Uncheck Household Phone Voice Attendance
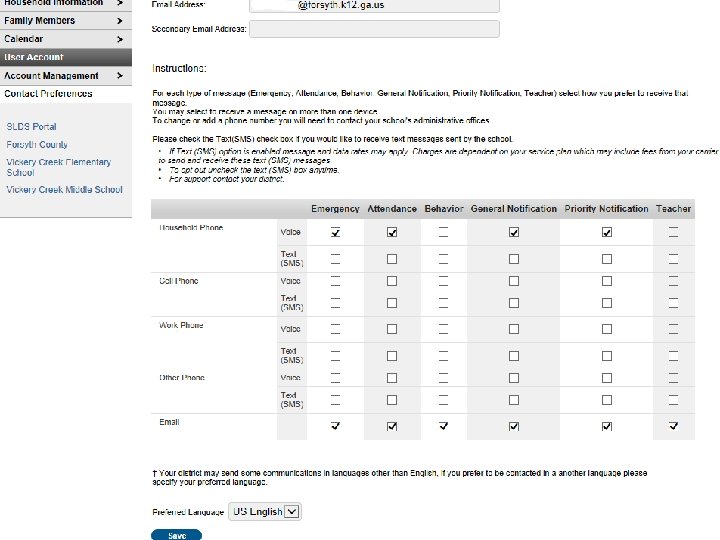The image size is (720, 540). click(x=392, y=232)
